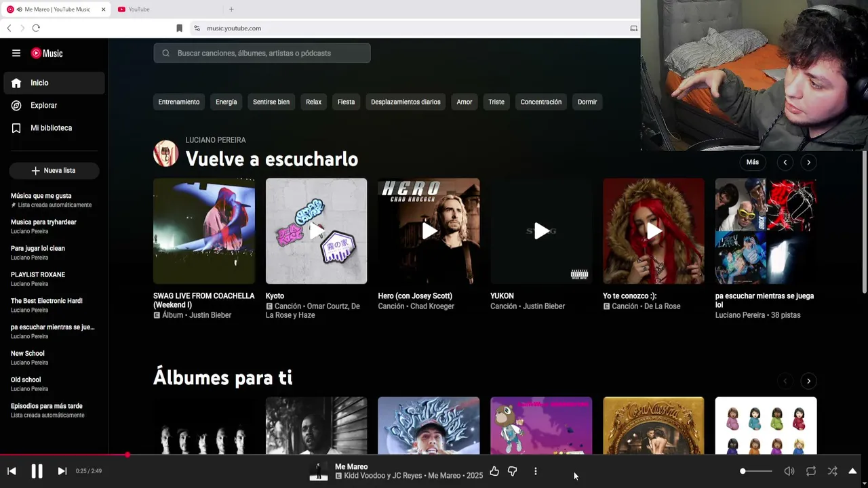Open the New School playlist
The image size is (868, 488).
[x=53, y=358]
